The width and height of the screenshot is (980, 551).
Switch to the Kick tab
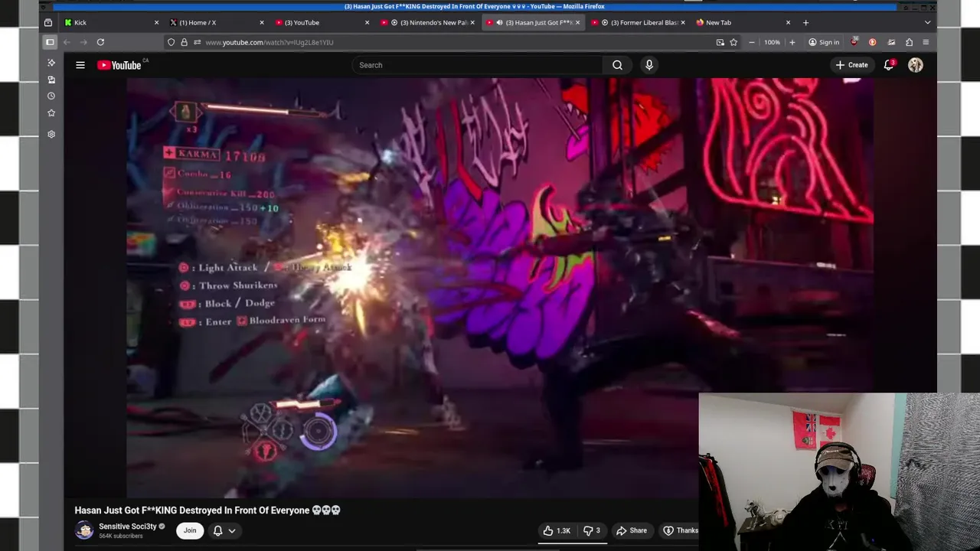point(112,23)
